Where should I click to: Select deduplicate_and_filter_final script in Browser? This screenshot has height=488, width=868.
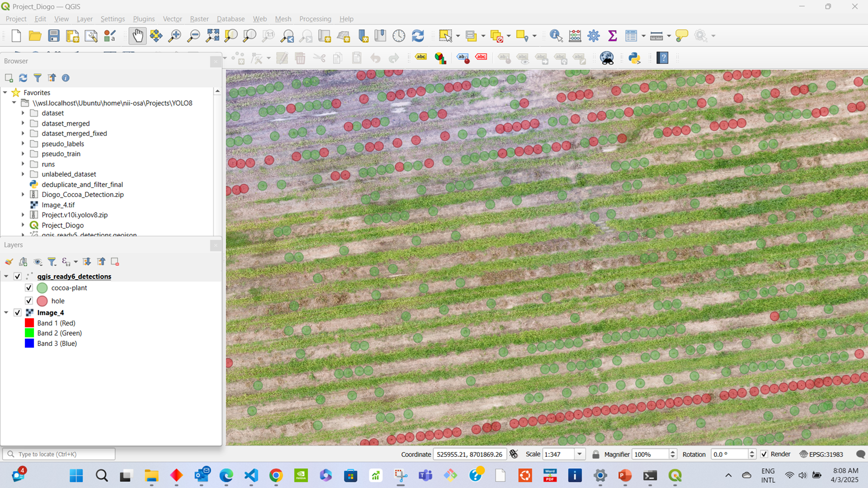pyautogui.click(x=82, y=185)
